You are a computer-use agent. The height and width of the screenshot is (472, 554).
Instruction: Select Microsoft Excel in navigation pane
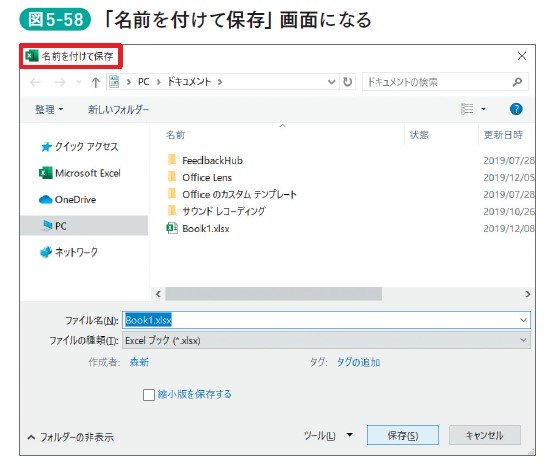pos(79,173)
